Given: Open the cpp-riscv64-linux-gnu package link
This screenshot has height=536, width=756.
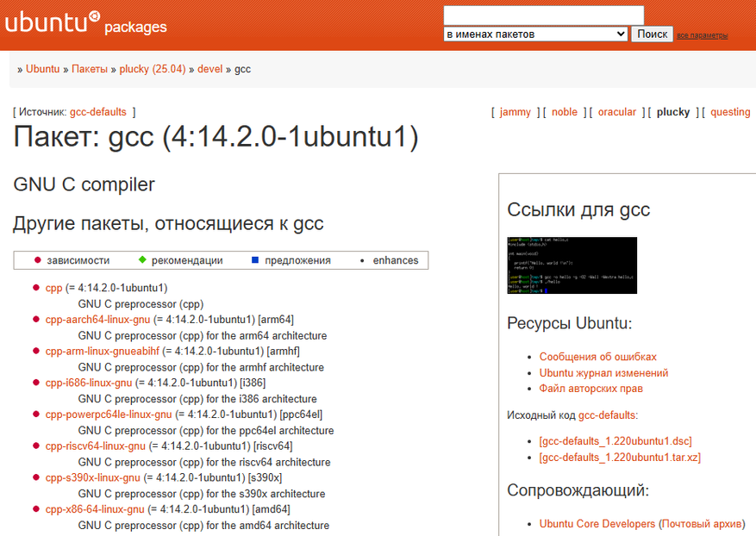Looking at the screenshot, I should [x=95, y=446].
